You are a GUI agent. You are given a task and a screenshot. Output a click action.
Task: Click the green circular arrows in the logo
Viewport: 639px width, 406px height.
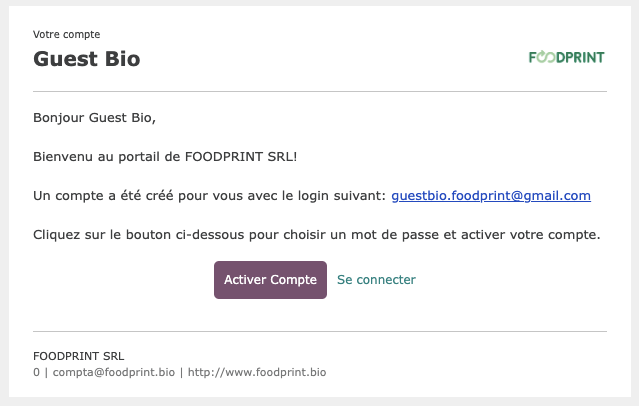pos(546,57)
